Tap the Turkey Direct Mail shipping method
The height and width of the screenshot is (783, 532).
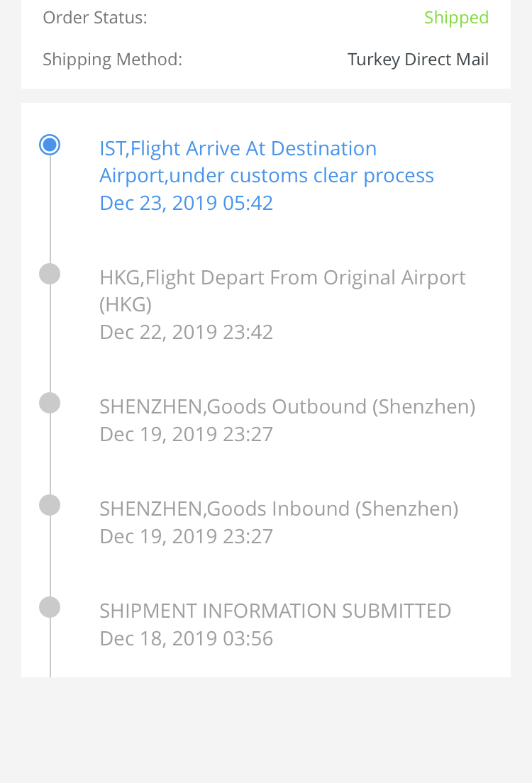click(418, 60)
